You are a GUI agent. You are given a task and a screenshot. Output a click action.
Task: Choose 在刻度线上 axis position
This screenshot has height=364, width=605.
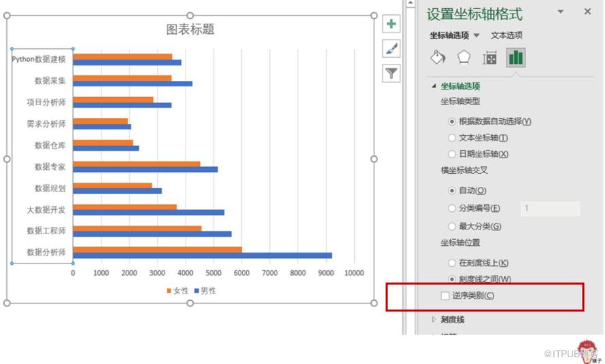click(x=452, y=263)
